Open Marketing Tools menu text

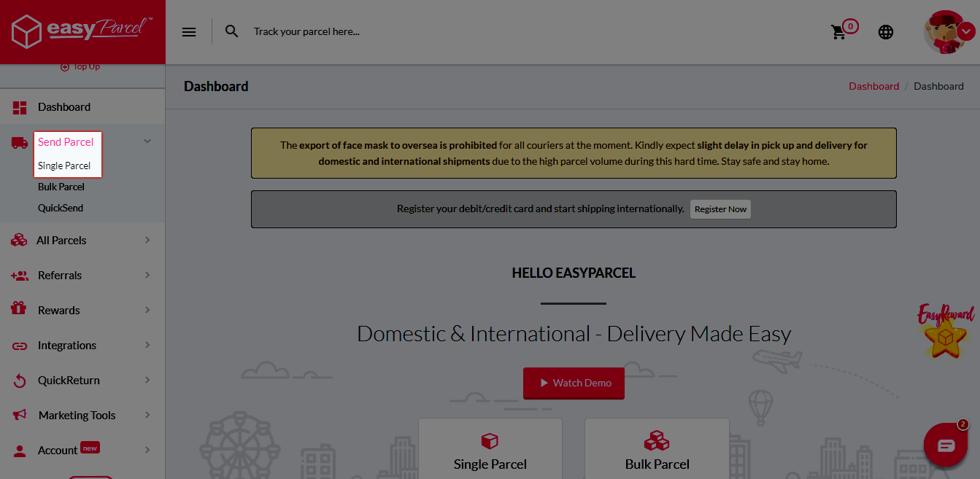tap(77, 416)
